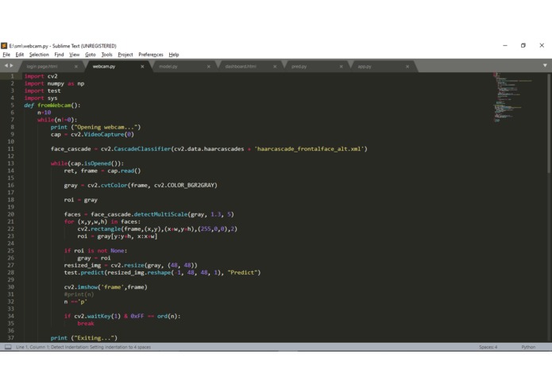552x392 pixels.
Task: Open the Tools menu
Action: click(x=106, y=55)
